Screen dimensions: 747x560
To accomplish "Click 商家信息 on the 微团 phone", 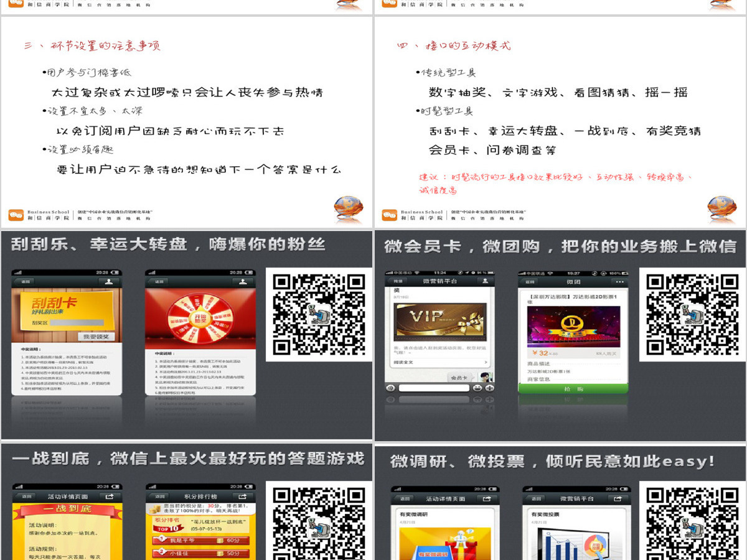I will [x=538, y=379].
